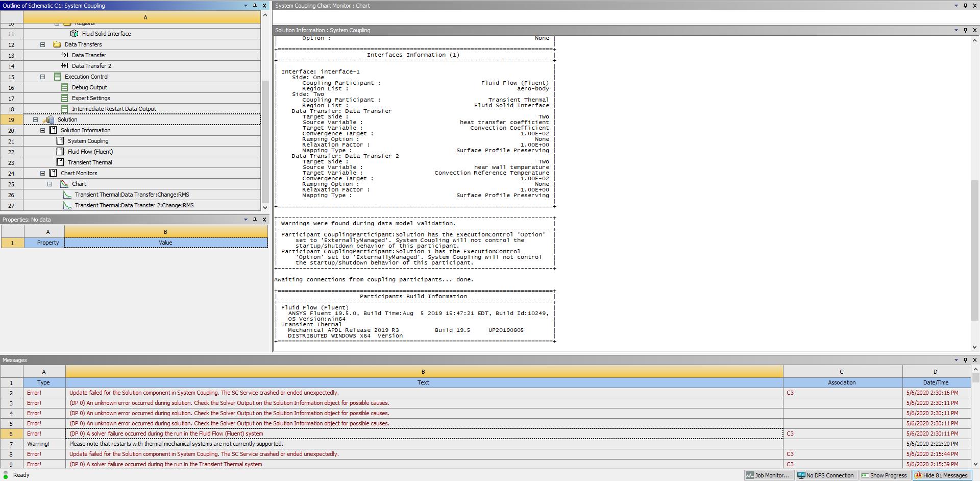Pin the Messages panel
This screenshot has width=980, height=481.
tap(965, 360)
